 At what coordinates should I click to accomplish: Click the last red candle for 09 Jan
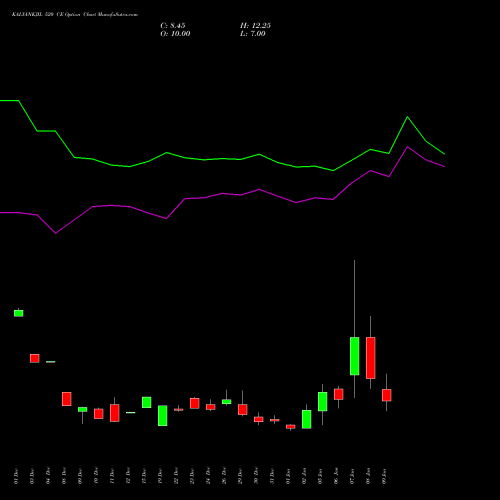(x=387, y=395)
